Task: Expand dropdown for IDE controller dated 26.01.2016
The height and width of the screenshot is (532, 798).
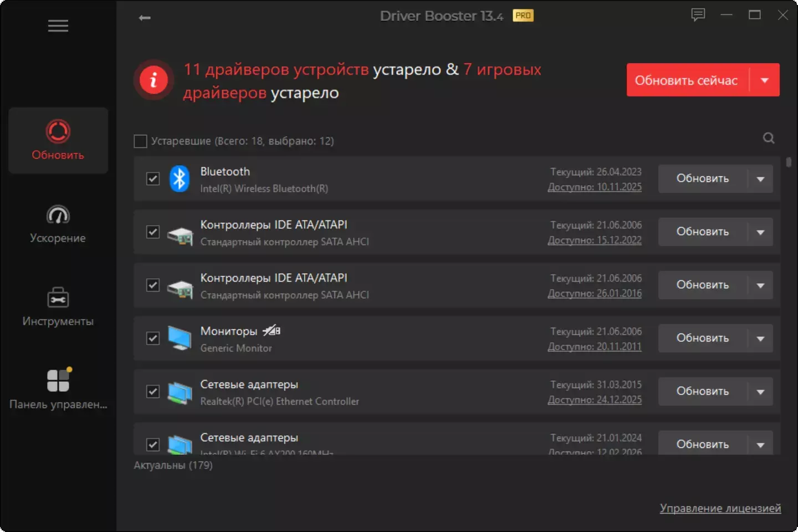Action: [x=760, y=285]
